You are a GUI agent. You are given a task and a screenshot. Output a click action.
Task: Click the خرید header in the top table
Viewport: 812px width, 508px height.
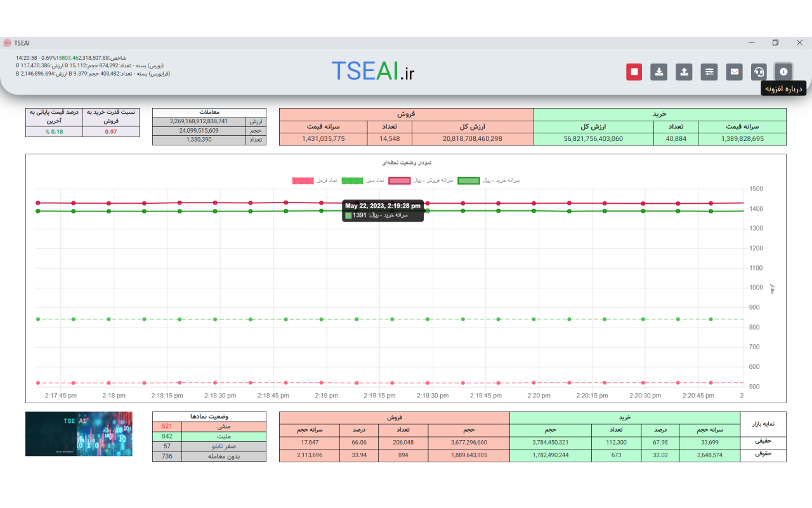[660, 114]
